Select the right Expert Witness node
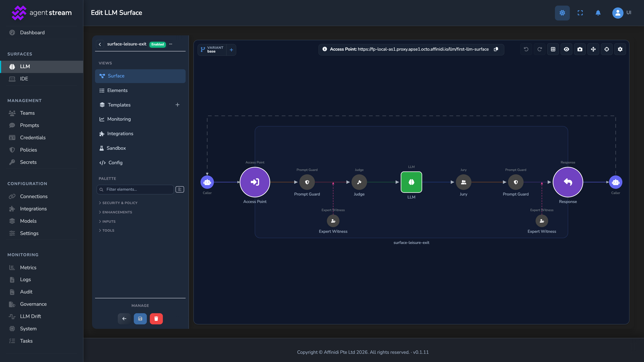644x362 pixels. click(542, 221)
